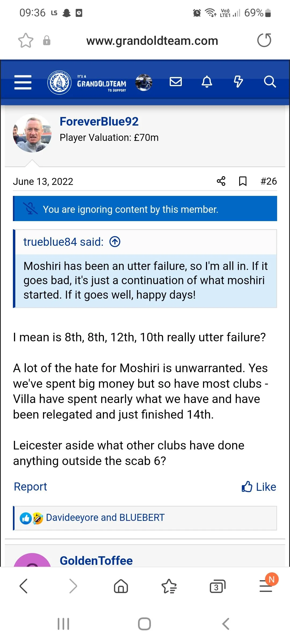View alerts via the notification bell
Screen dimensions: 290x644
[207, 82]
